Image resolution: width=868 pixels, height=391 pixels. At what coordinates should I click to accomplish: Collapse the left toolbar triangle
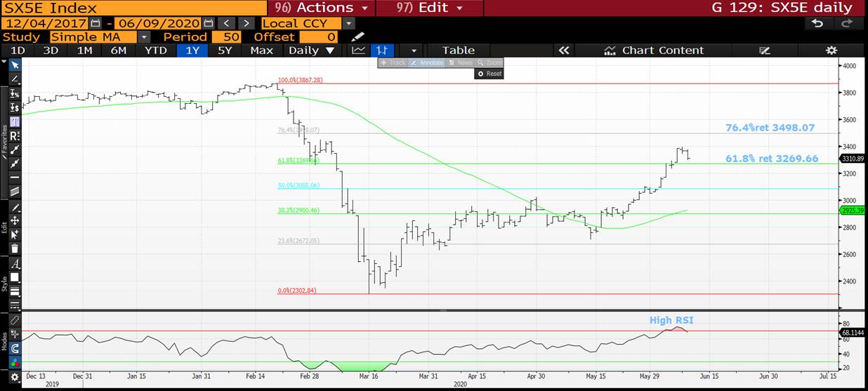(4, 61)
